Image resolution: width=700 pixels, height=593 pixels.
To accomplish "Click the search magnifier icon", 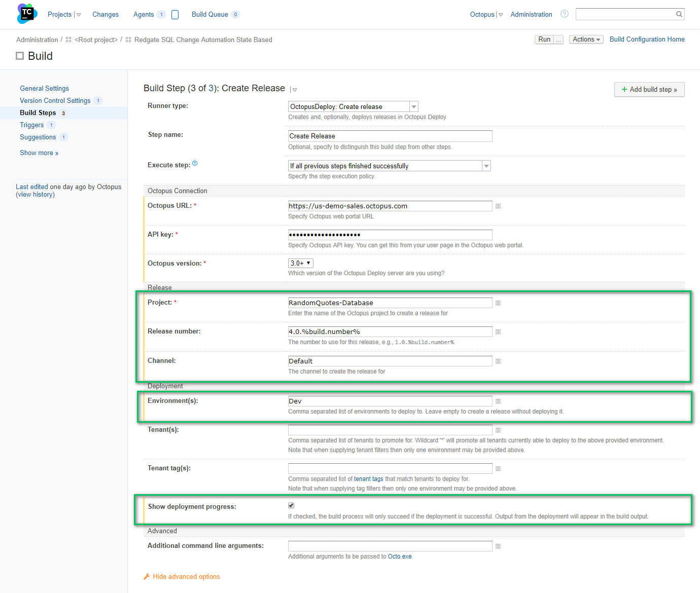I will (x=679, y=14).
